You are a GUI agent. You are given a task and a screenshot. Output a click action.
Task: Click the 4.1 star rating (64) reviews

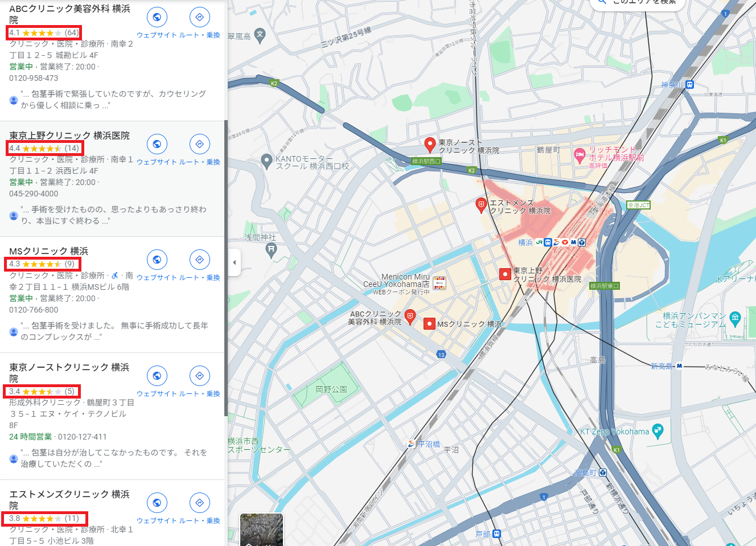tap(44, 33)
